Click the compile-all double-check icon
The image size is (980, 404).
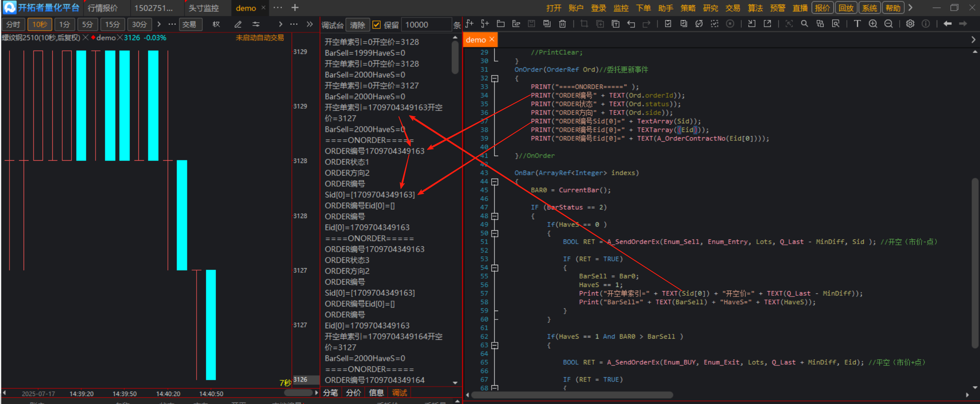pos(684,24)
